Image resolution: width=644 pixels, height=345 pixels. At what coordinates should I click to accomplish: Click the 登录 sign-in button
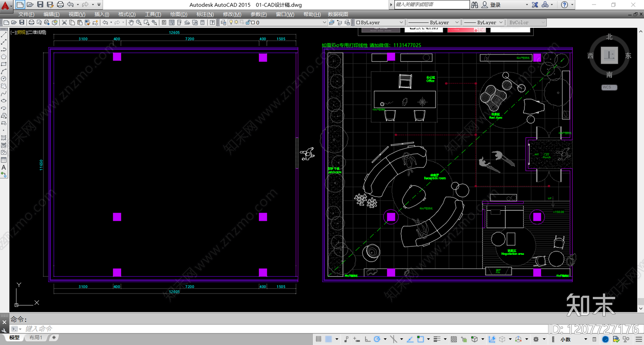(495, 5)
